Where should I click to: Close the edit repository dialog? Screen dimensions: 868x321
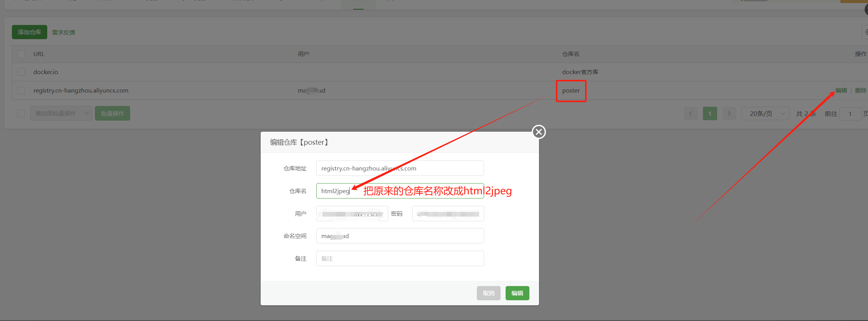pos(539,132)
